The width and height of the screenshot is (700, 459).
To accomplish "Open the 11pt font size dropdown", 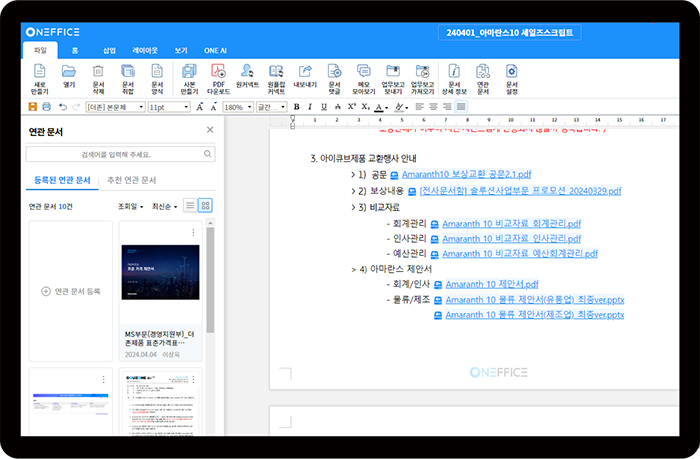I will [x=169, y=107].
